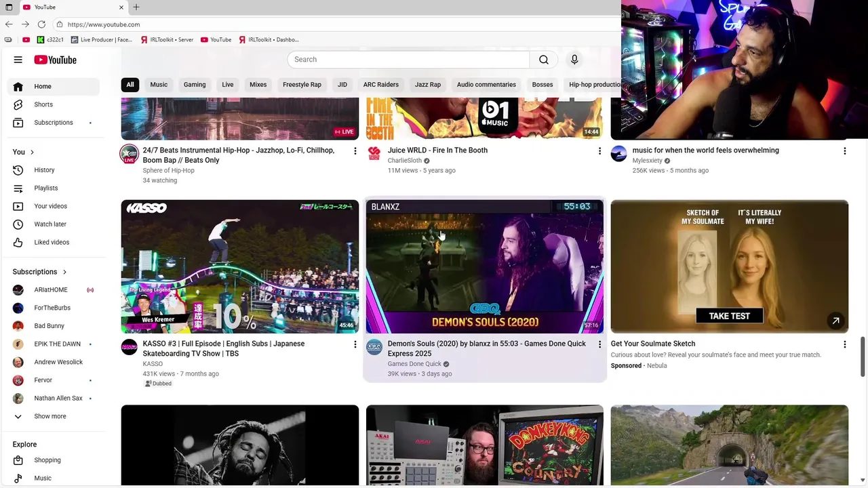This screenshot has height=488, width=868.
Task: Select the All filter chip
Action: tap(130, 85)
